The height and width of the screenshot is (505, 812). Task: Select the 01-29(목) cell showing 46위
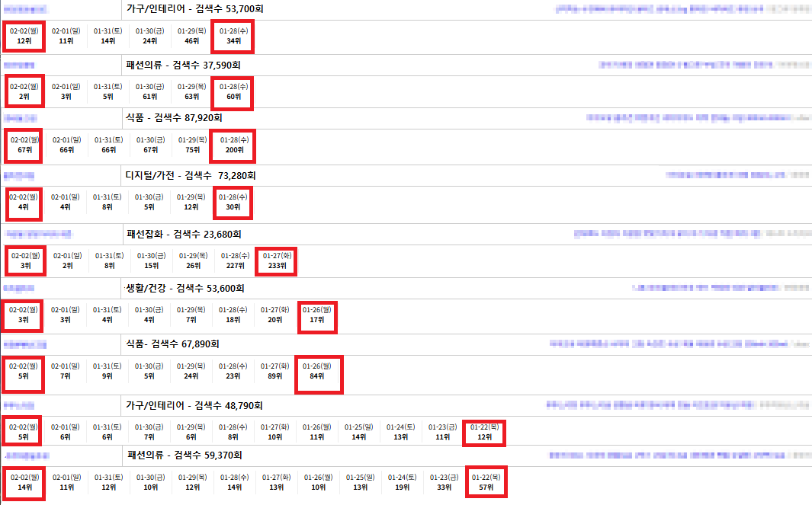(192, 37)
